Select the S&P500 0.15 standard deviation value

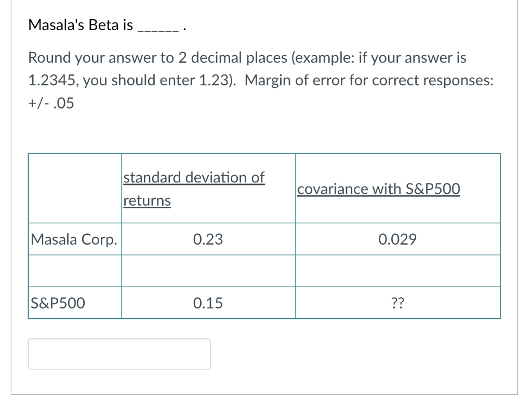pyautogui.click(x=208, y=303)
